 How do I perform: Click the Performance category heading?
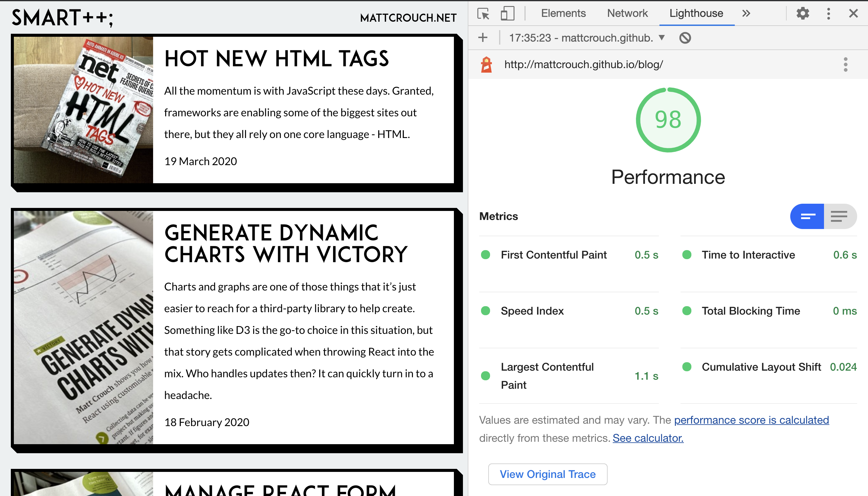pos(668,177)
